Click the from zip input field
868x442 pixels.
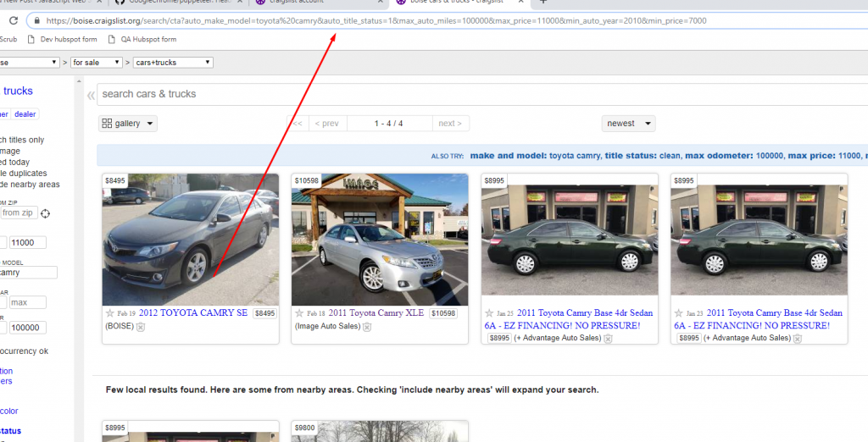point(19,213)
